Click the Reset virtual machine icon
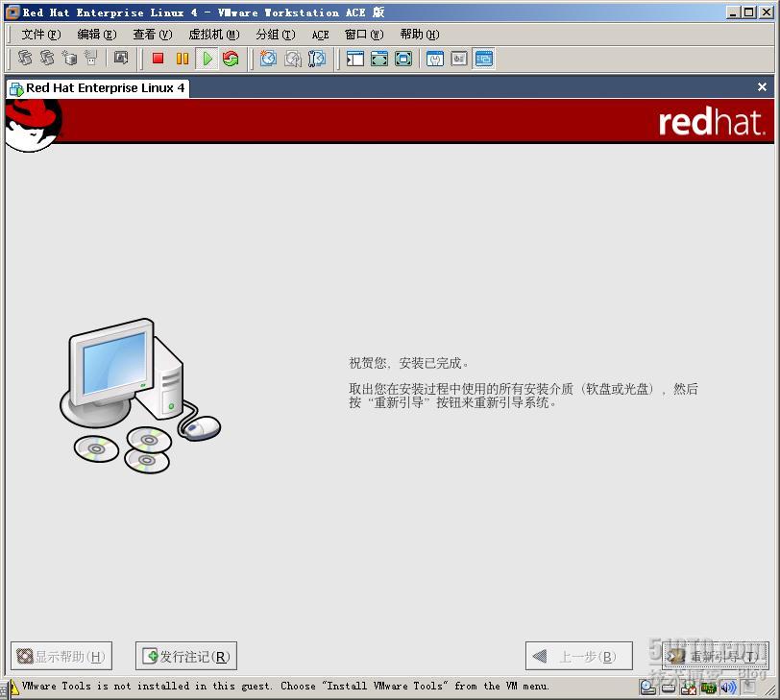 point(231,59)
